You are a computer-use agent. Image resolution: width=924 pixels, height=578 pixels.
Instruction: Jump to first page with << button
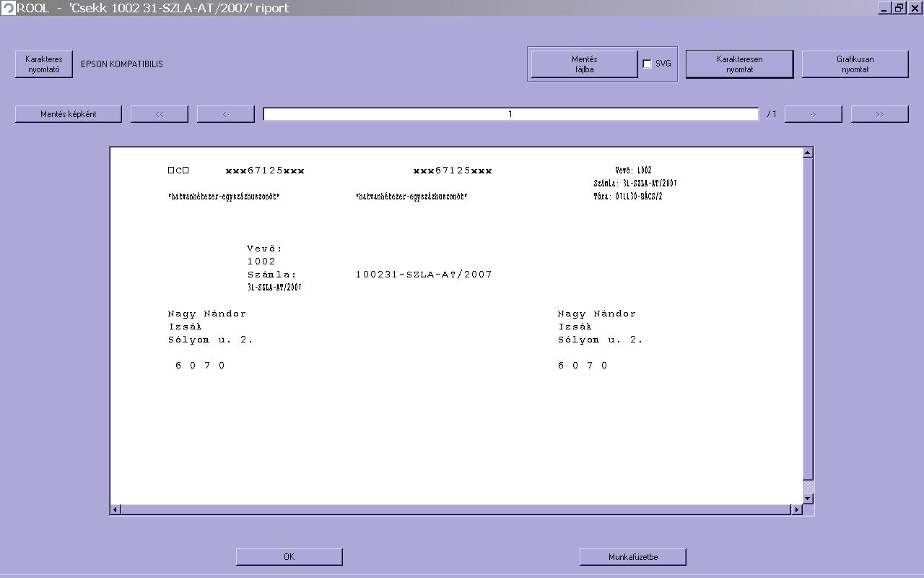coord(160,114)
